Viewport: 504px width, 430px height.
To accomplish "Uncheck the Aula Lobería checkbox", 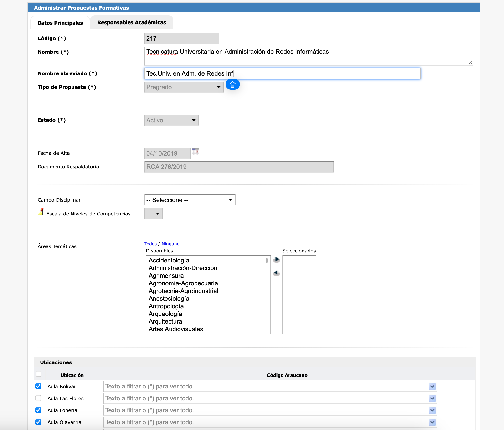I will pos(38,410).
